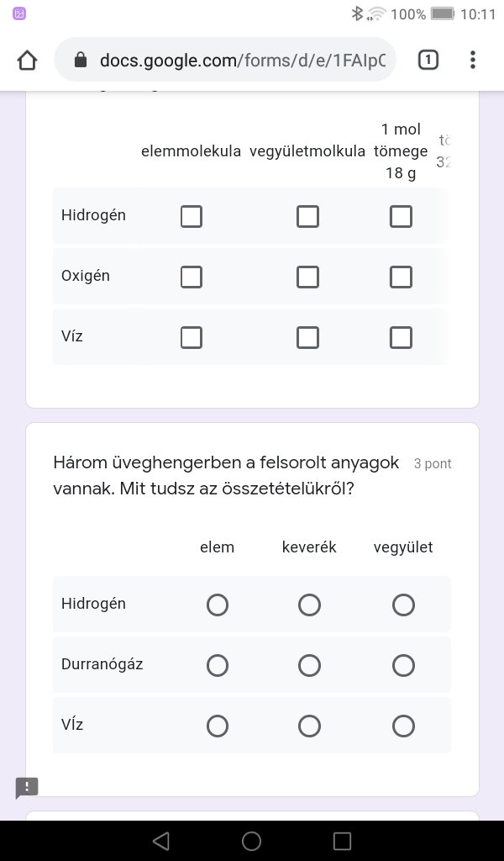The height and width of the screenshot is (861, 504).
Task: Tap the browser home icon
Action: point(27,61)
